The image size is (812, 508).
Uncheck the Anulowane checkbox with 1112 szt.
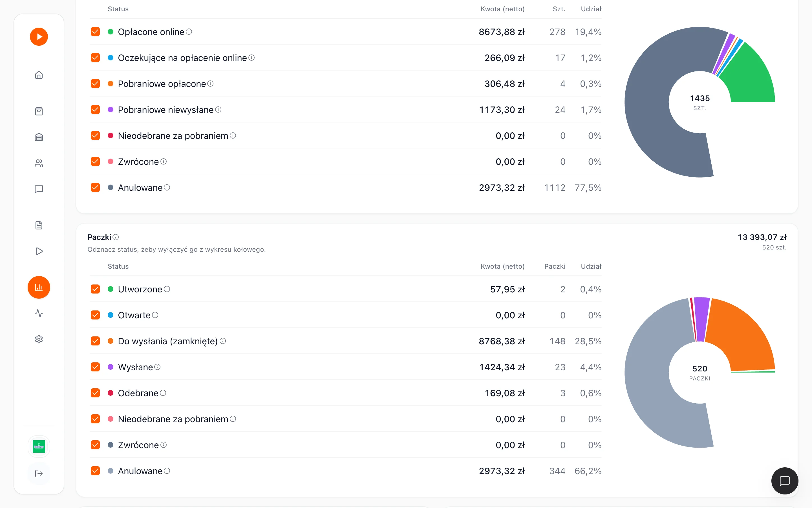95,187
